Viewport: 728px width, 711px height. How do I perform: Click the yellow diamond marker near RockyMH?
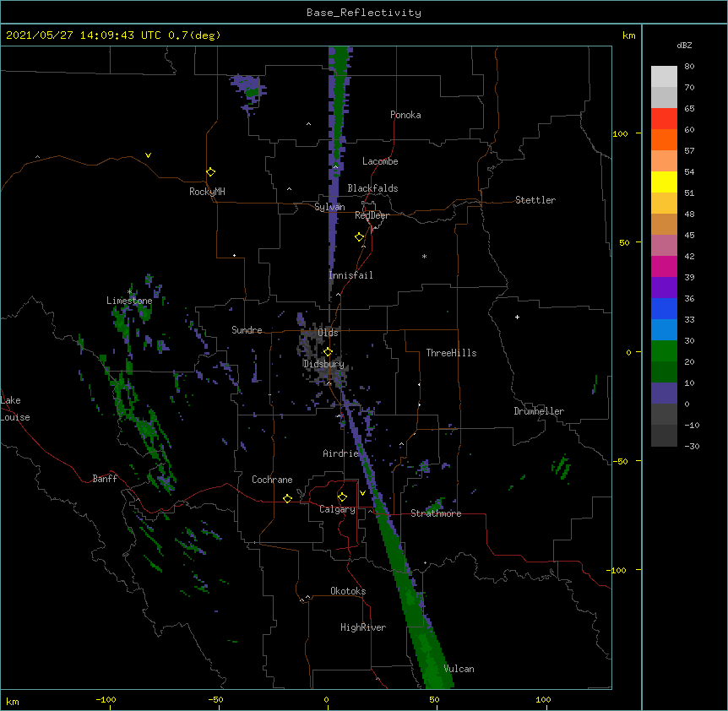click(210, 172)
